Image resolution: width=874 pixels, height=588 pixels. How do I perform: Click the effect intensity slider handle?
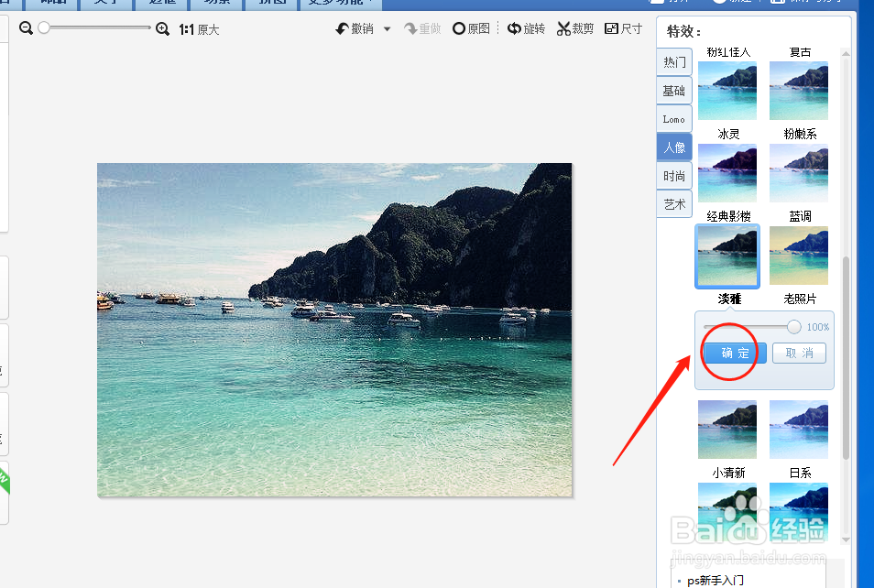click(x=793, y=327)
